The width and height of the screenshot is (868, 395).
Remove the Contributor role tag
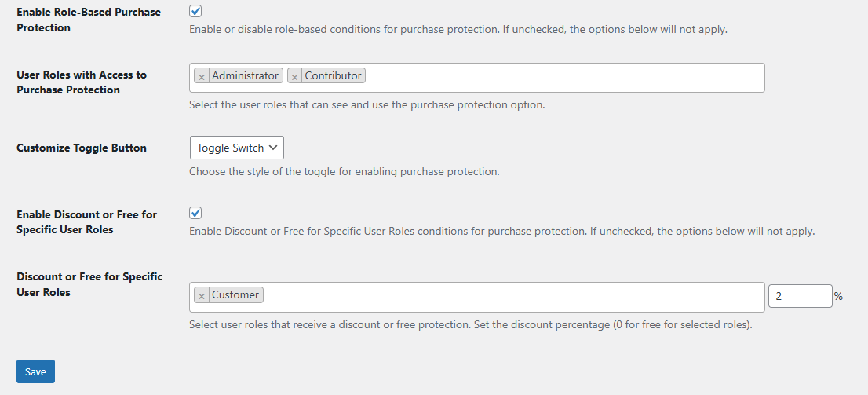[x=294, y=77]
